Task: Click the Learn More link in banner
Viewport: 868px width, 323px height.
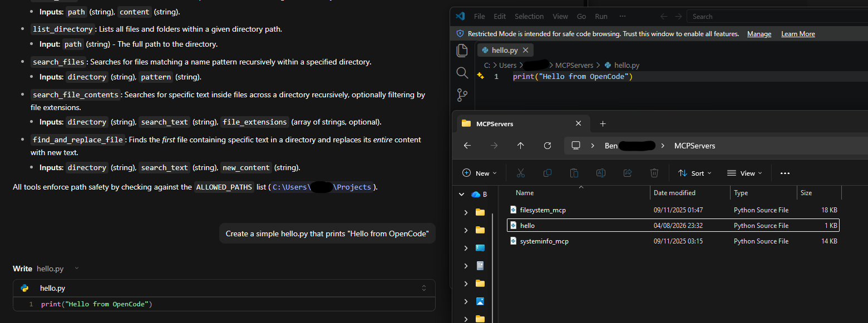Action: pyautogui.click(x=798, y=34)
